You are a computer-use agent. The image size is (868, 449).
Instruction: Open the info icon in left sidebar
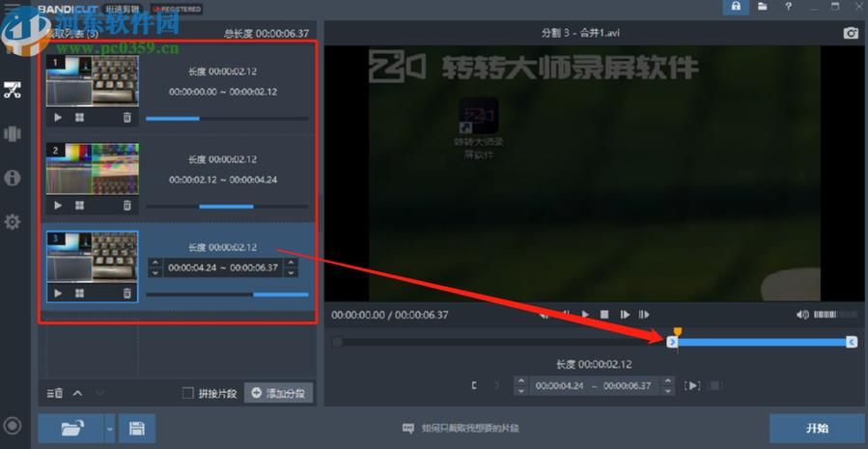13,178
